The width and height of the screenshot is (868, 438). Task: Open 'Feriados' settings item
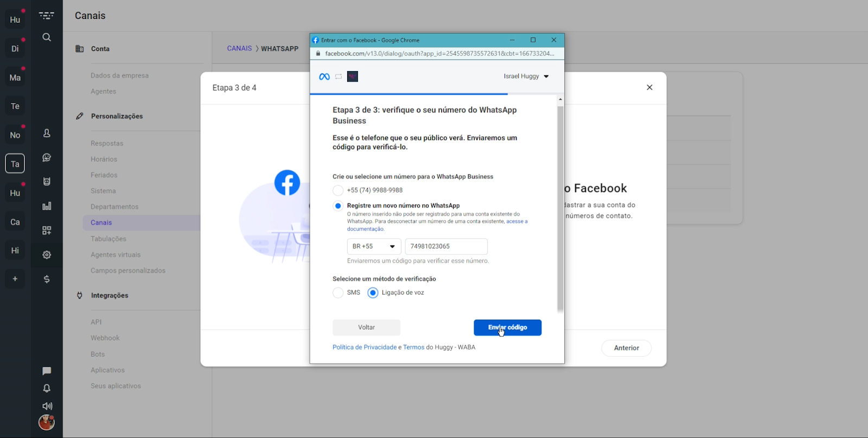coord(104,175)
